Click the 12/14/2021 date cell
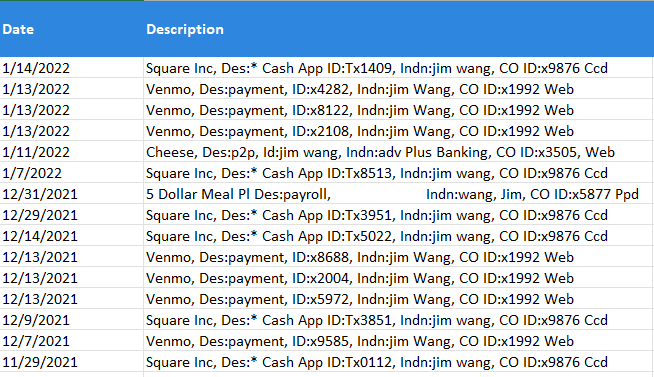This screenshot has width=654, height=377. [x=71, y=236]
